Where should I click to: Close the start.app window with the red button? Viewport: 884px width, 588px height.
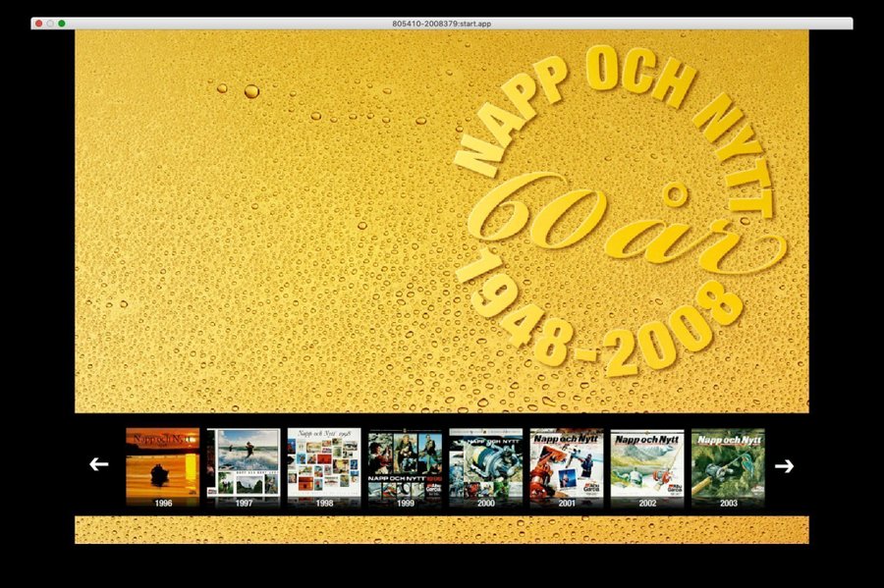click(38, 24)
